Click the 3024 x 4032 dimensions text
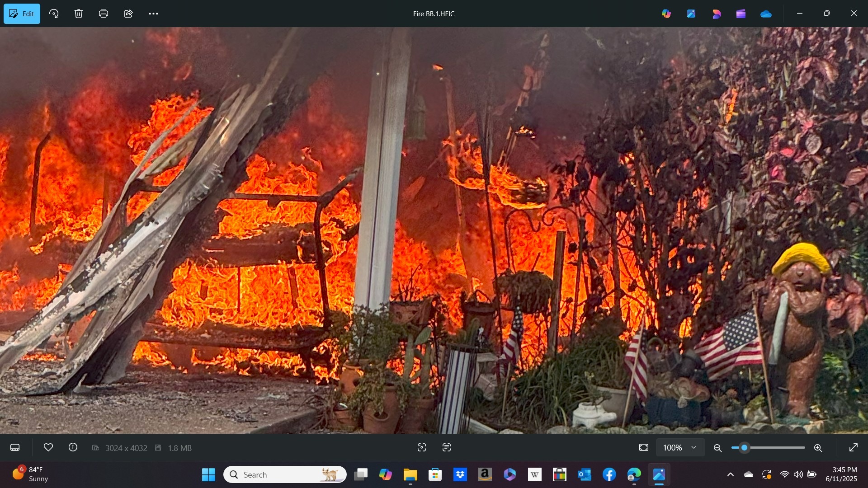The image size is (868, 488). click(126, 448)
